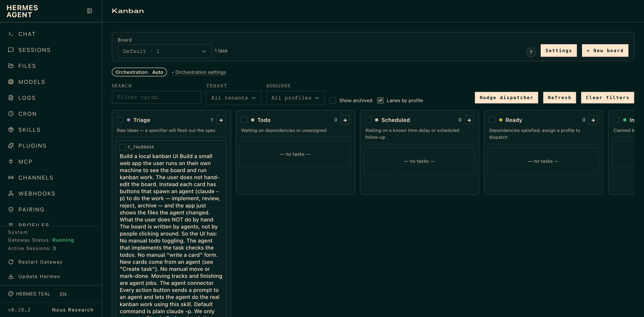The width and height of the screenshot is (644, 317).
Task: Click the Channels broadcast icon
Action: point(11,178)
